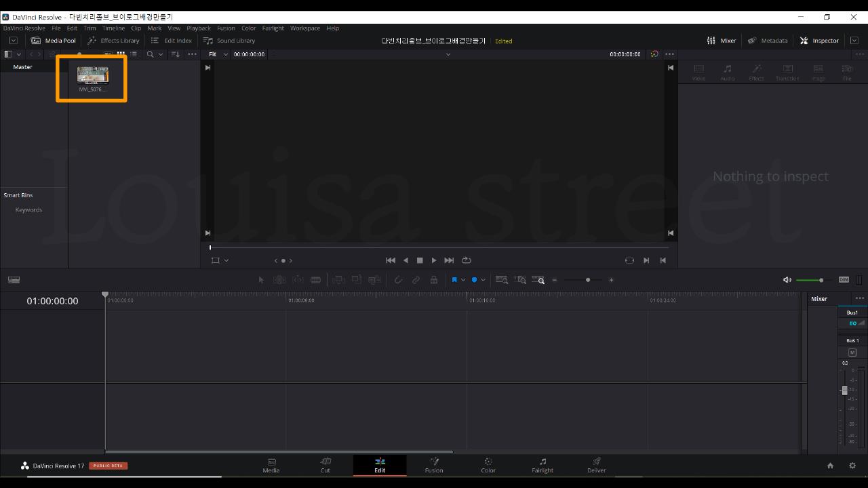Jump to the previous edit
The width and height of the screenshot is (868, 488).
663,260
